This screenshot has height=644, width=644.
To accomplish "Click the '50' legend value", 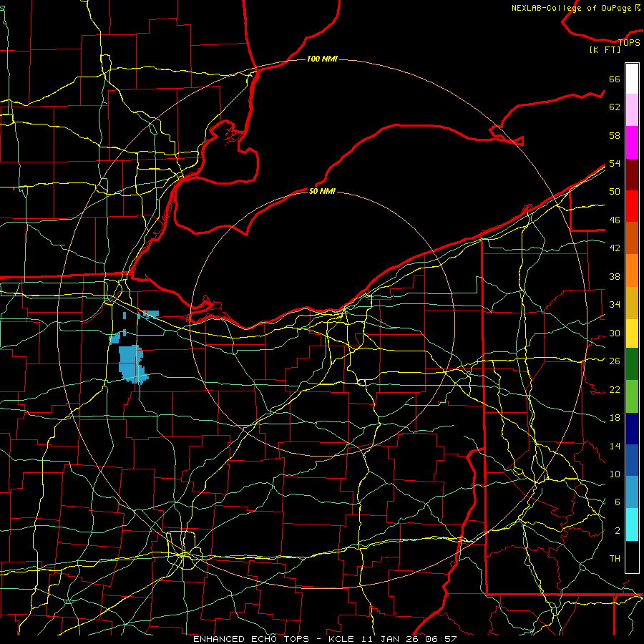I will click(x=615, y=192).
